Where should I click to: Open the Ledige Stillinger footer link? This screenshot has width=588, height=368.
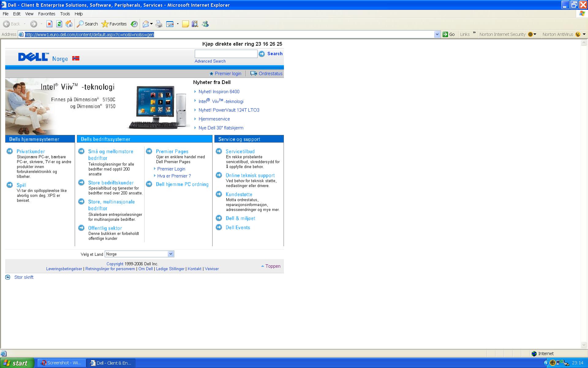[x=170, y=269]
